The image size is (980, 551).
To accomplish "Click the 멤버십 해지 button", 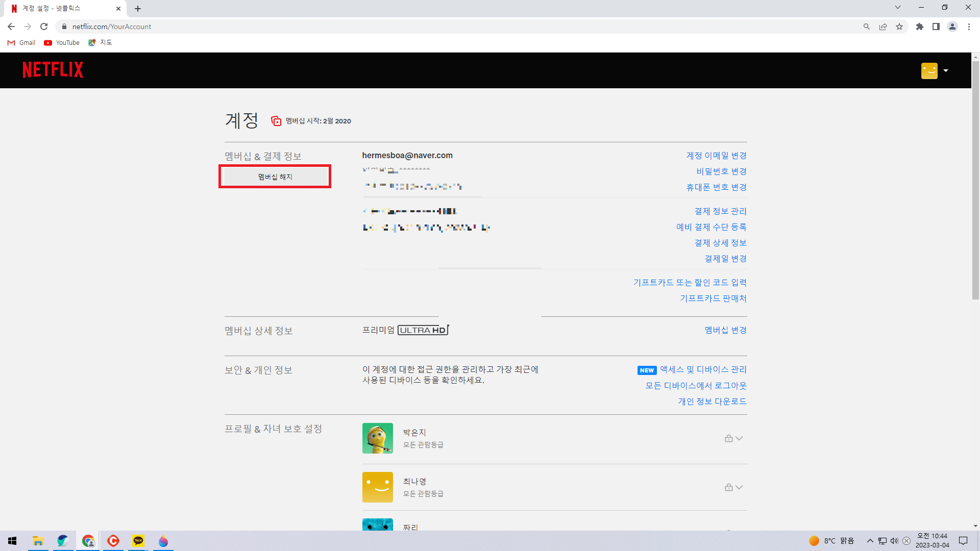I will click(275, 177).
